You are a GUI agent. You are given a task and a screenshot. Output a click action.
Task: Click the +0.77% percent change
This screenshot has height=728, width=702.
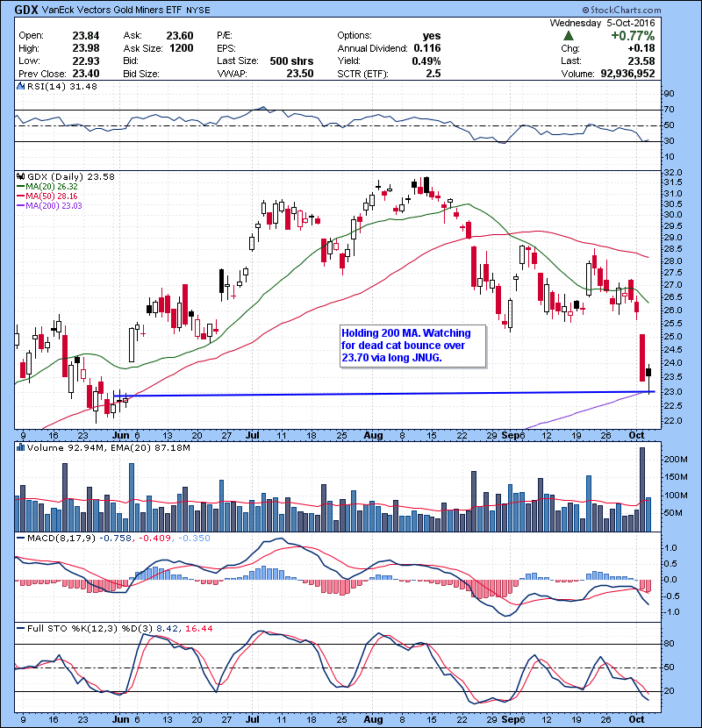(x=633, y=36)
